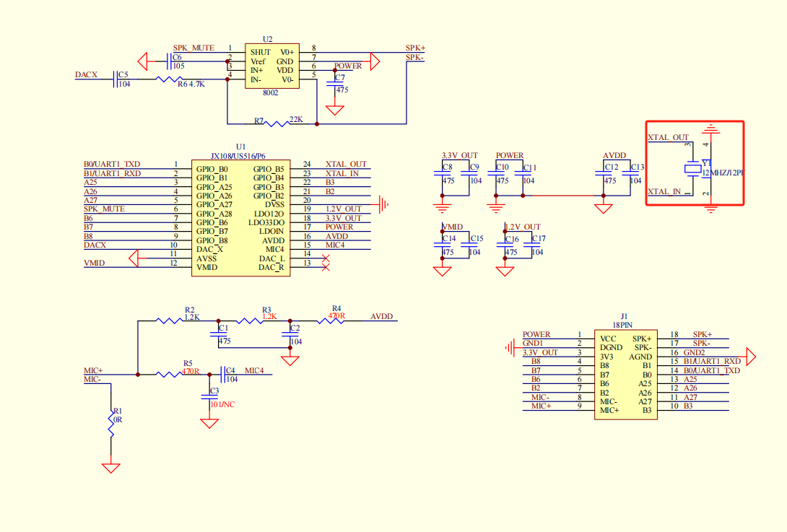
Task: Select the MIC4 net label beside C4
Action: [254, 370]
